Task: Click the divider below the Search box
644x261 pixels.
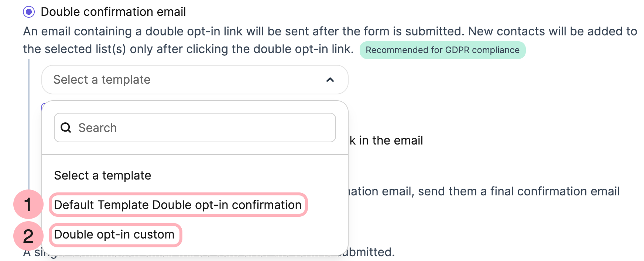Action: (x=195, y=154)
